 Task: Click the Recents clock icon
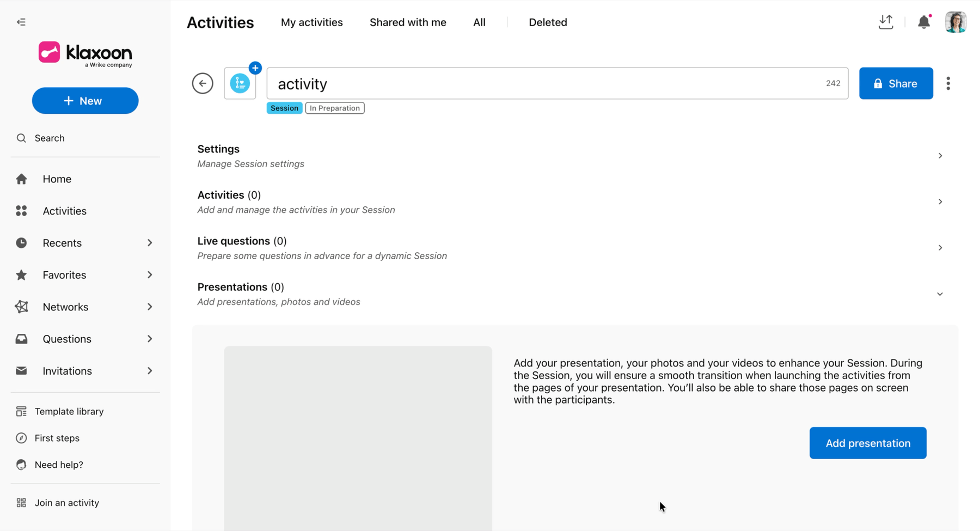21,243
